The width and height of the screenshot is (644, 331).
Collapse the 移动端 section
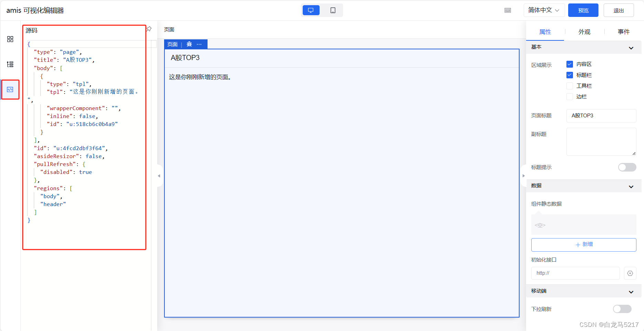584,291
